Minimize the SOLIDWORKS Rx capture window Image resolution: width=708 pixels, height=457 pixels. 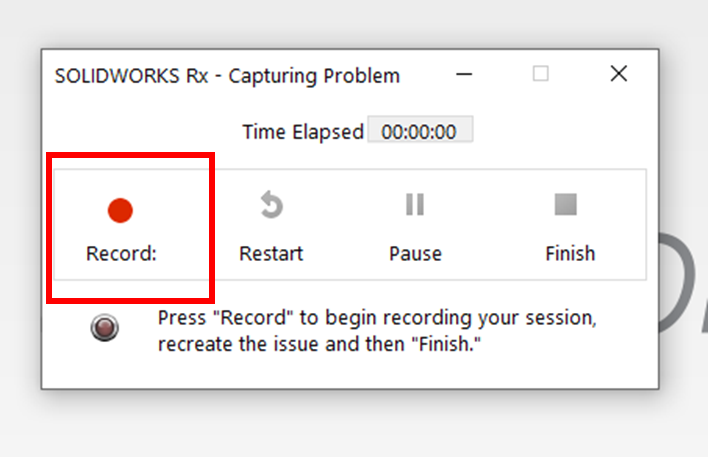click(464, 74)
